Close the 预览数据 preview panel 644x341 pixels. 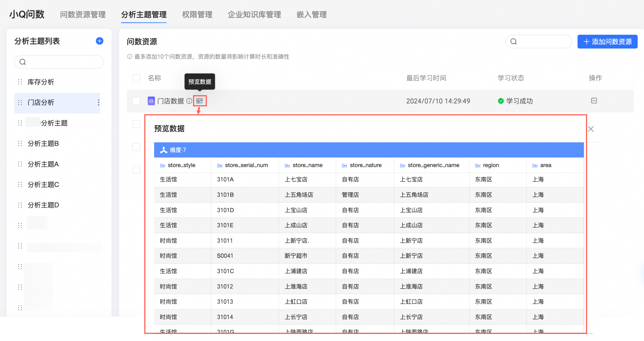(591, 129)
